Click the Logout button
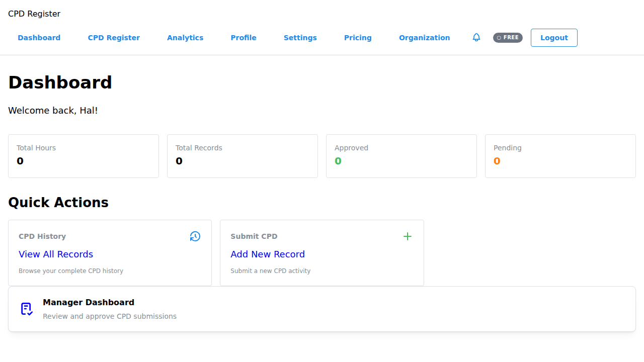The image size is (644, 362). (554, 38)
